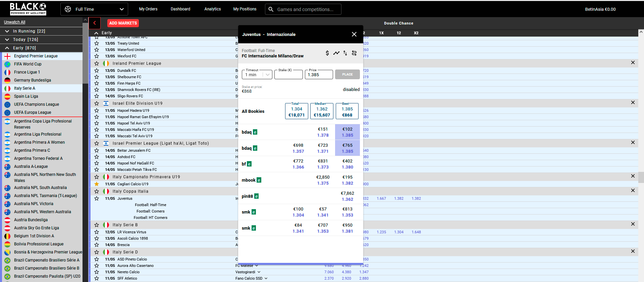This screenshot has width=644, height=282.
Task: Focus the Games and competitions search field
Action: coord(303,9)
